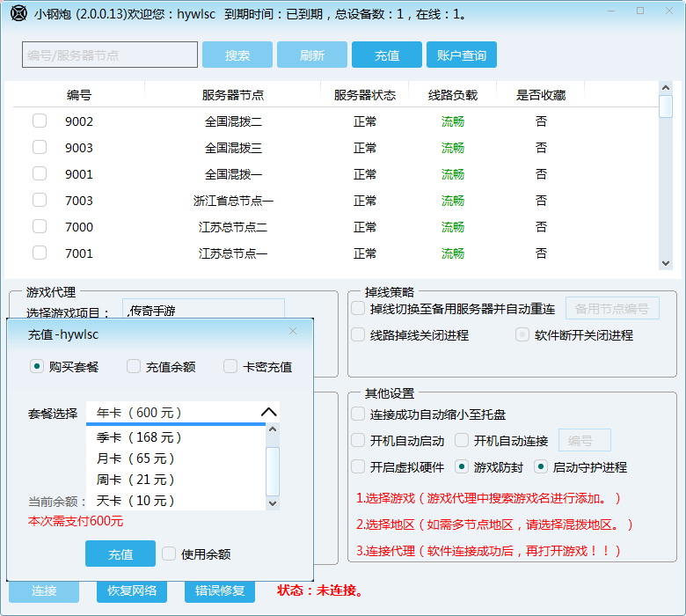Click the server list scroll up arrow
The height and width of the screenshot is (616, 686).
(666, 88)
